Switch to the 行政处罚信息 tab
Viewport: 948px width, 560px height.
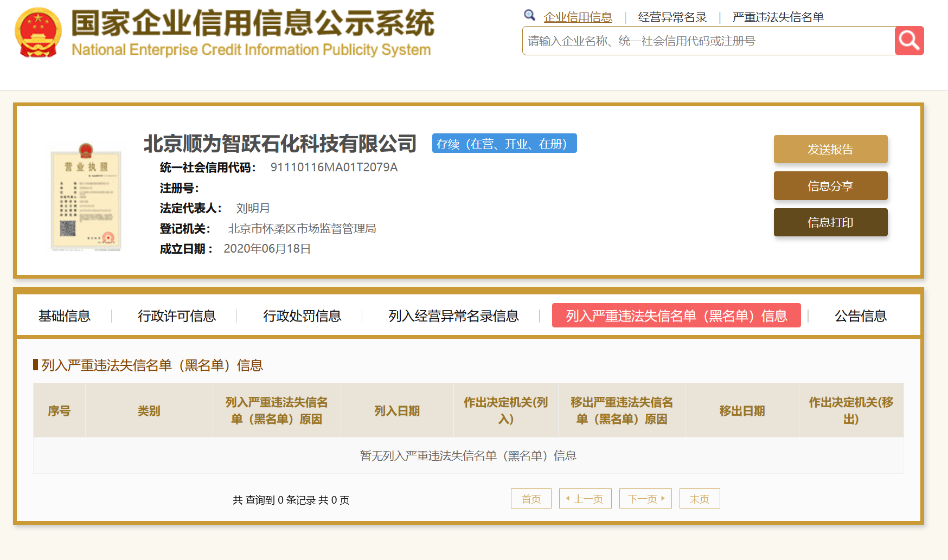[x=302, y=316]
